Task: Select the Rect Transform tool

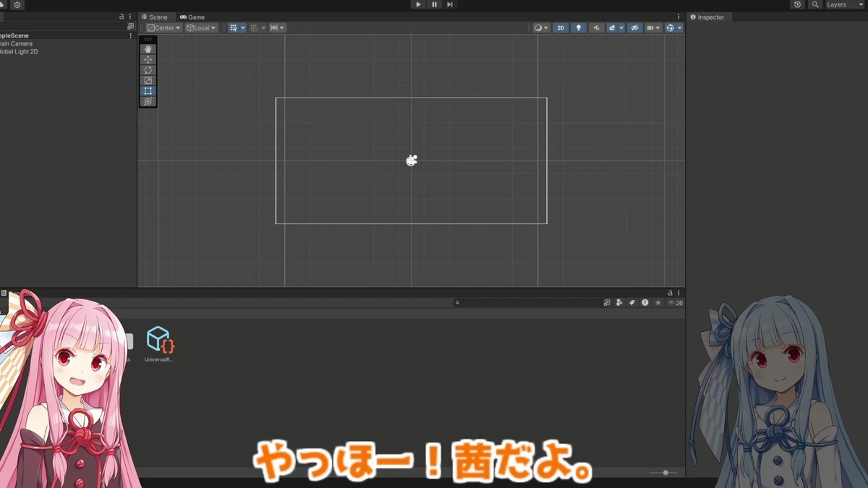Action: pos(148,91)
